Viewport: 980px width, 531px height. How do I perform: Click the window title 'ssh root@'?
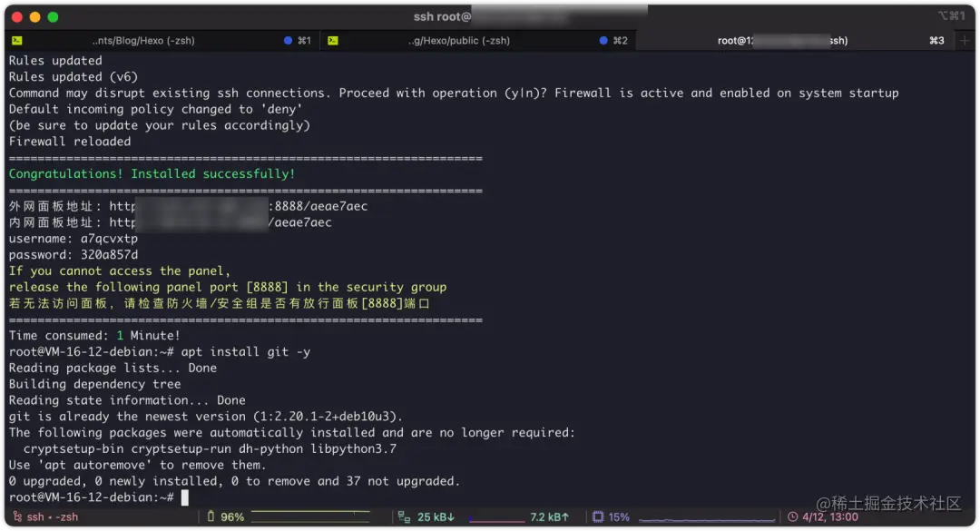pos(443,17)
